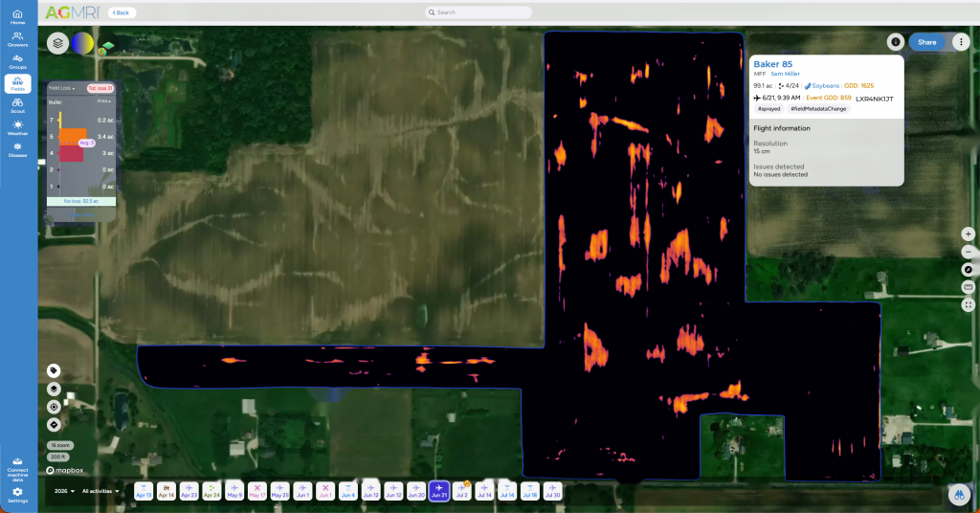Image resolution: width=980 pixels, height=513 pixels.
Task: Click the Avg. 5 marker in legend
Action: [85, 144]
